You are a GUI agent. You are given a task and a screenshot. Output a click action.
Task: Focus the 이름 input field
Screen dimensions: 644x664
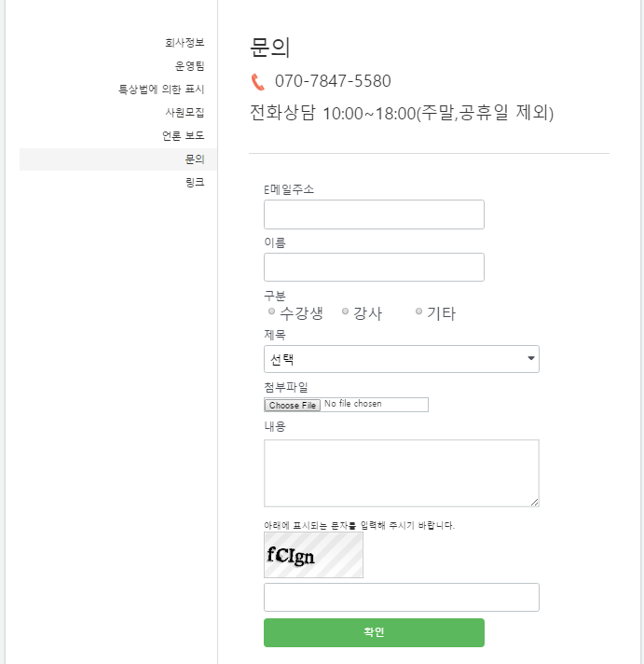pyautogui.click(x=374, y=268)
